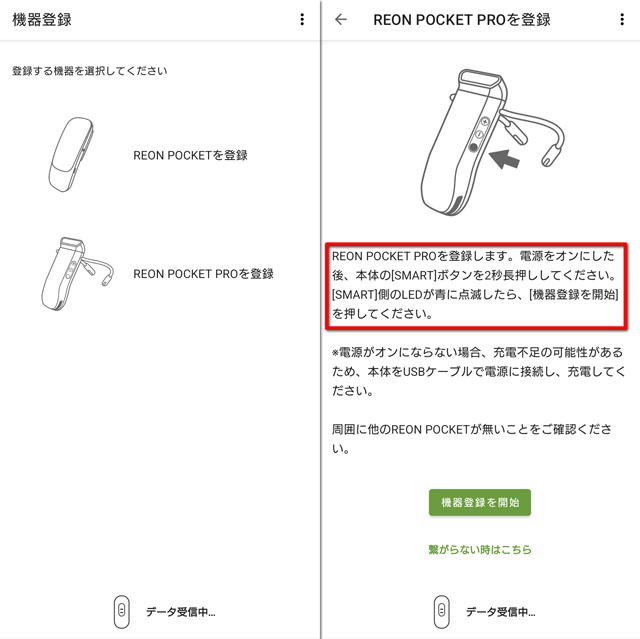Tap the arrow pointing at the SMART button
640x639 pixels.
(x=504, y=159)
